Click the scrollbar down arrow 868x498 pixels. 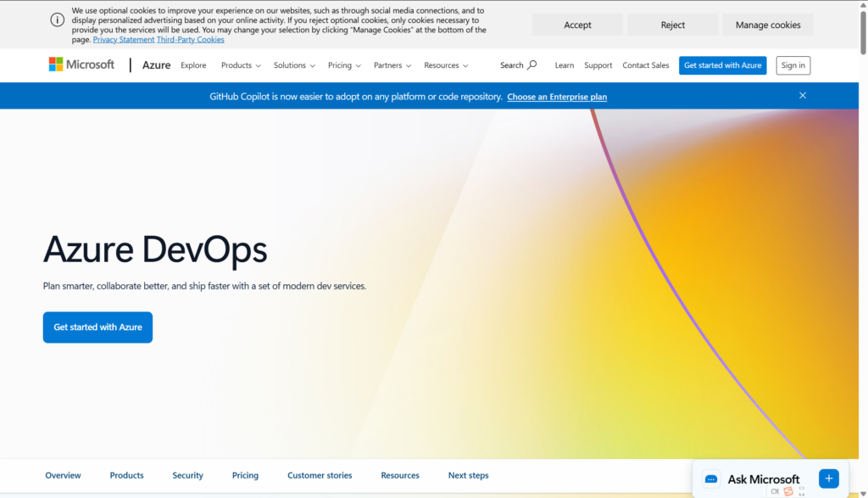pos(863,494)
